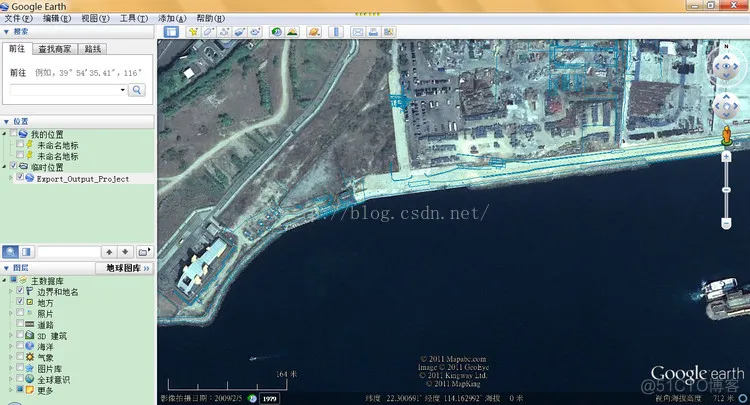Select the 前往 tab

[17, 48]
